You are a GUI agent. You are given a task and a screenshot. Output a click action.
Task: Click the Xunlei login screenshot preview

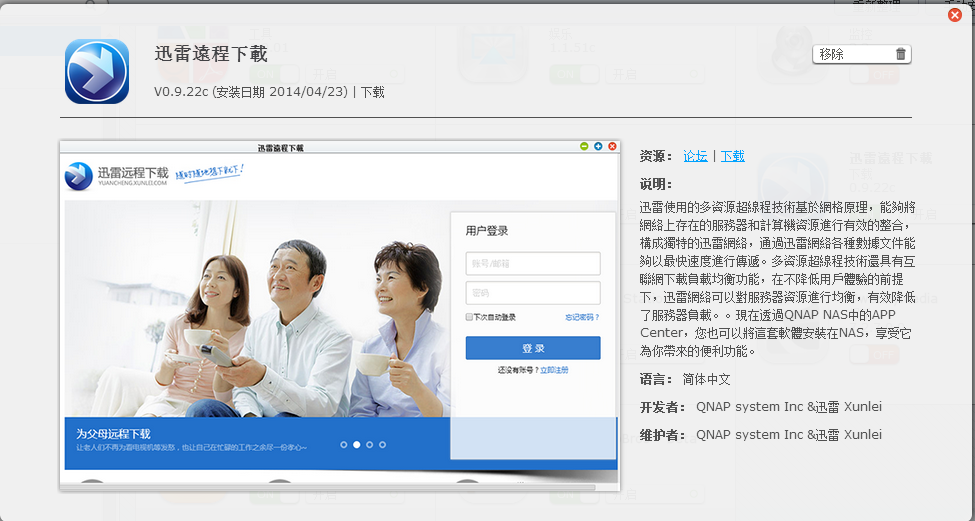340,315
